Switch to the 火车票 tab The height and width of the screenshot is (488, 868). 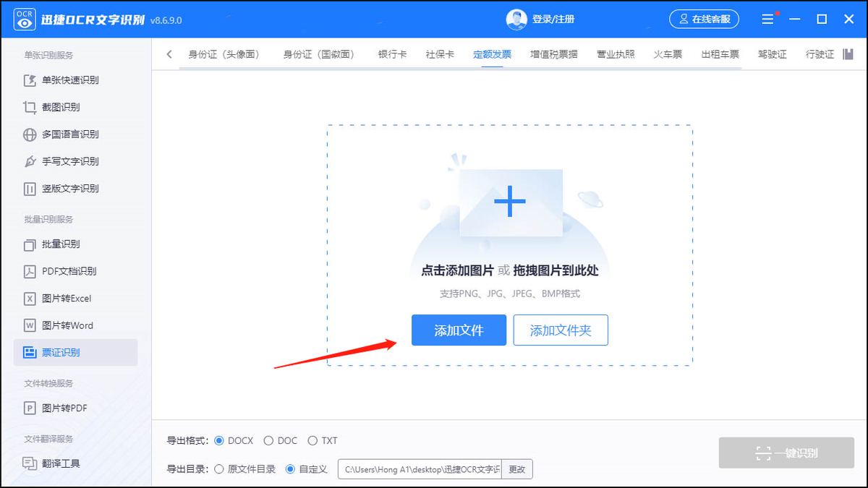(x=668, y=54)
